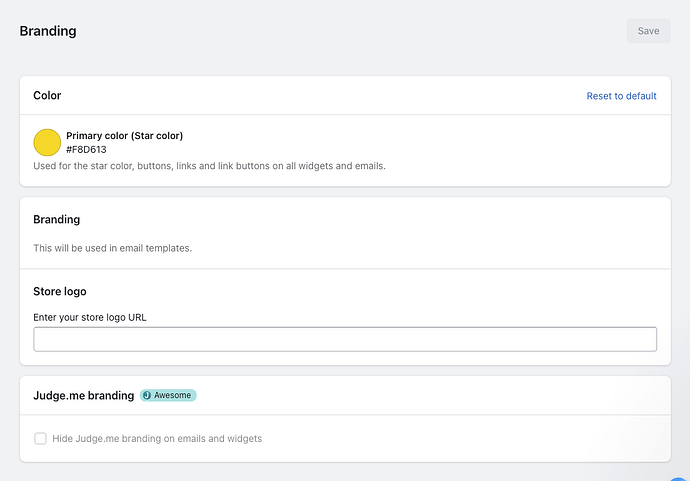This screenshot has height=481, width=690.
Task: Click the Primary color (Star color) label
Action: point(124,135)
